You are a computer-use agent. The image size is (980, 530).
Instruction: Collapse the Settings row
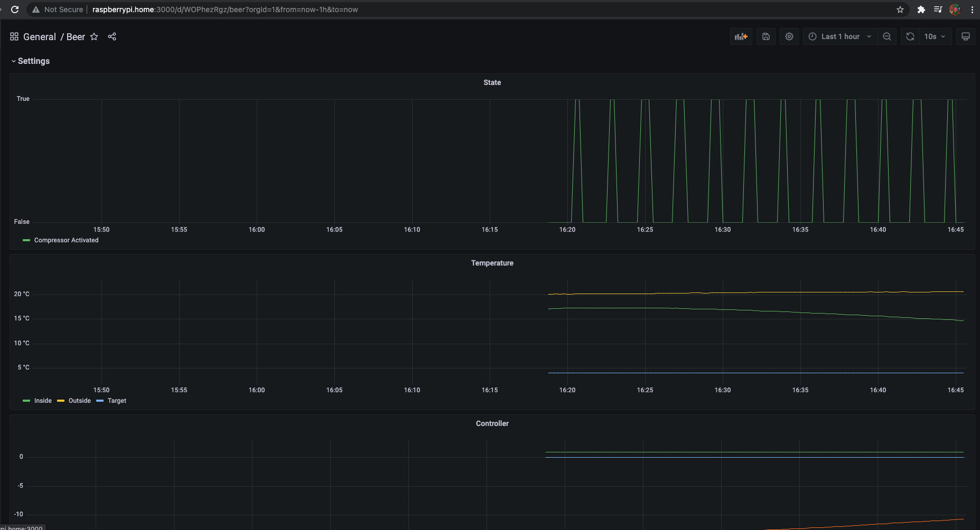point(31,61)
